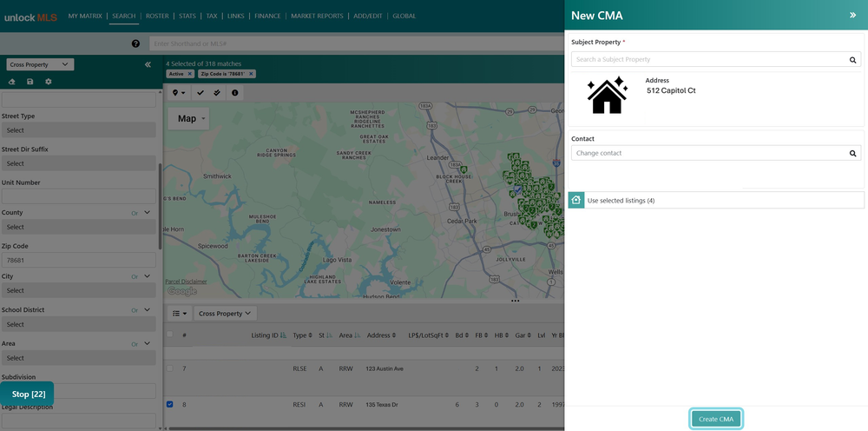Click the checked map marker on the map

tap(517, 190)
